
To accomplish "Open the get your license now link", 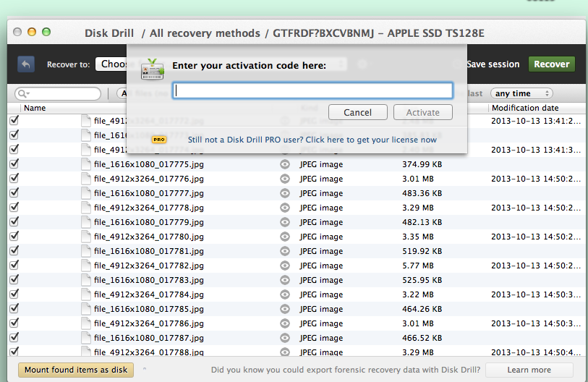I will pyautogui.click(x=312, y=140).
